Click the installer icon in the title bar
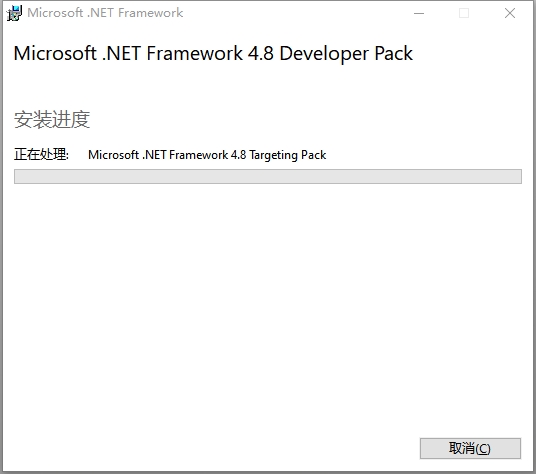 14,13
